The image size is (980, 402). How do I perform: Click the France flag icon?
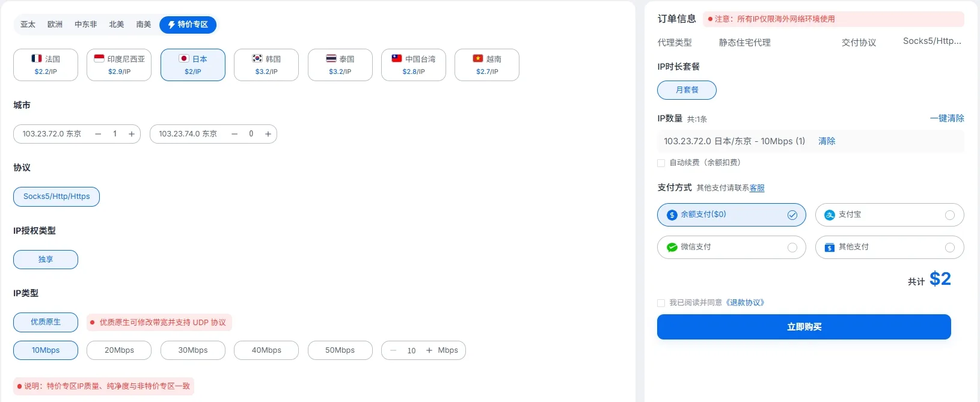click(37, 58)
